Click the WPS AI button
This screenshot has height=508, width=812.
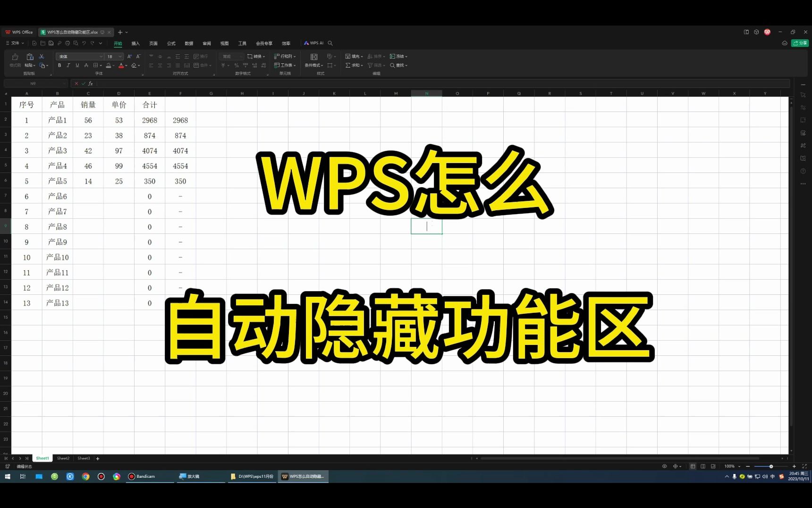[314, 43]
